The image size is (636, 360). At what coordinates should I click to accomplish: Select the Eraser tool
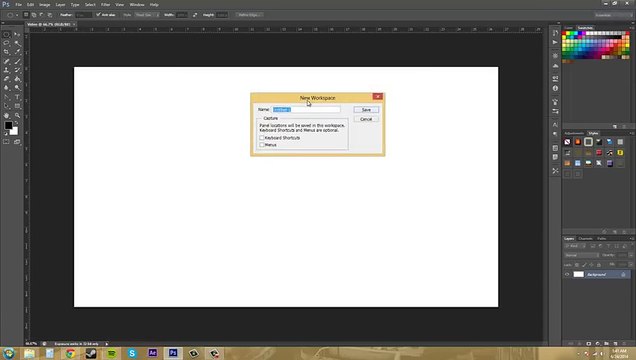[6, 79]
